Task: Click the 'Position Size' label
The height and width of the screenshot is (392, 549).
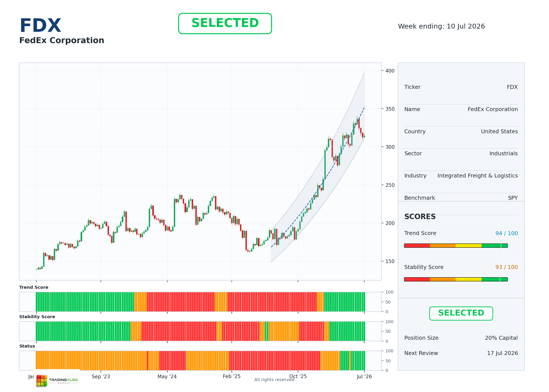Action: click(x=421, y=338)
